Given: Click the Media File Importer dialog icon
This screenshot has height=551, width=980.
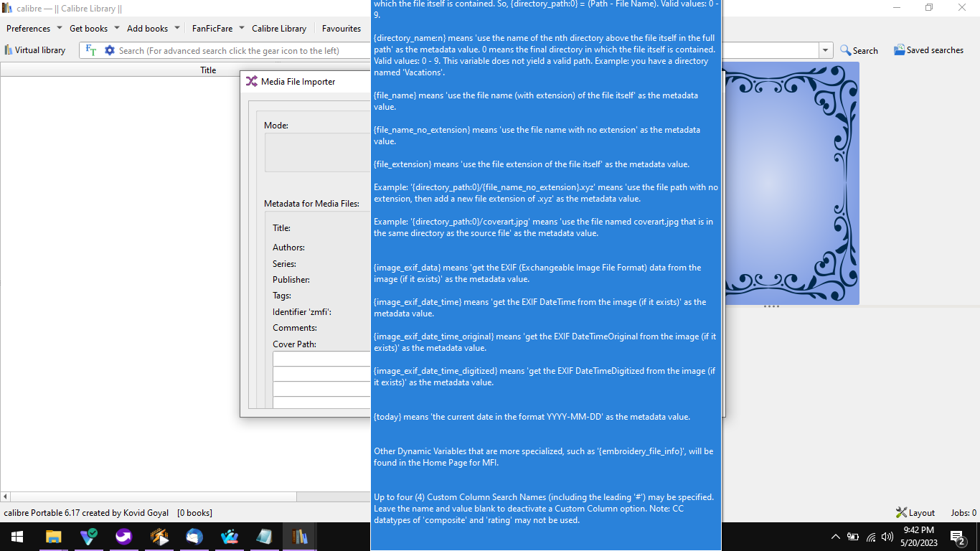Looking at the screenshot, I should click(x=251, y=81).
